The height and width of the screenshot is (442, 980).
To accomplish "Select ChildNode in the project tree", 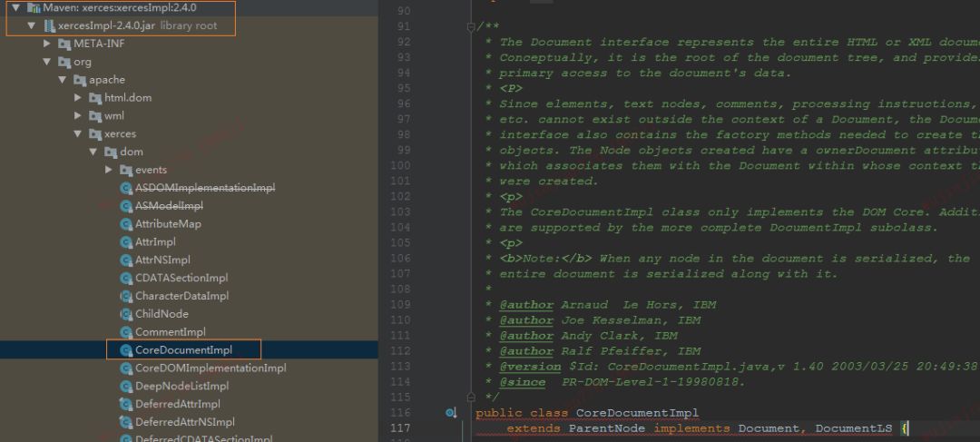I will (162, 314).
